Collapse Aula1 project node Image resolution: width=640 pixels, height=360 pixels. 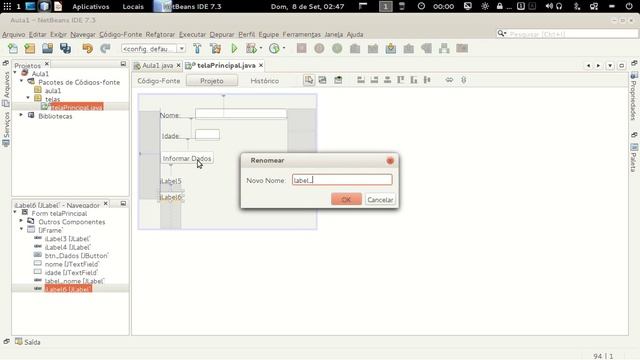coord(15,73)
